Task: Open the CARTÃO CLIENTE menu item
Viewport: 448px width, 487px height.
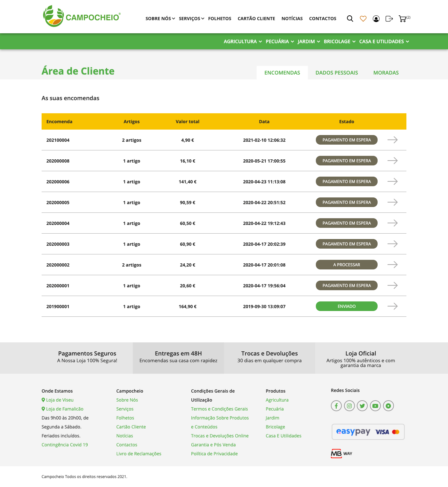Action: pyautogui.click(x=256, y=19)
